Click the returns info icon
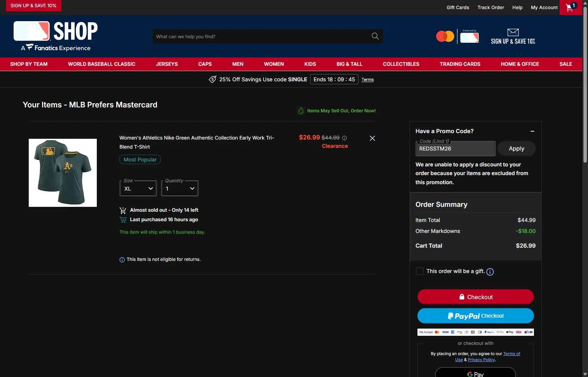This screenshot has width=588, height=377. pyautogui.click(x=122, y=260)
